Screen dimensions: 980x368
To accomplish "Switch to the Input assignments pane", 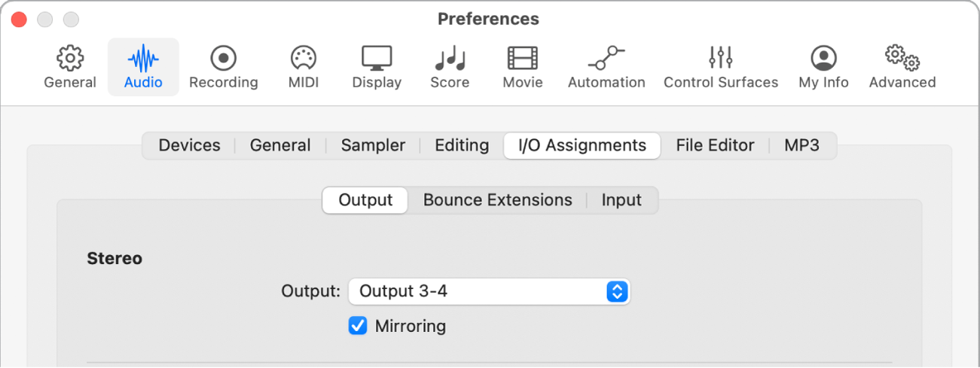I will [621, 200].
